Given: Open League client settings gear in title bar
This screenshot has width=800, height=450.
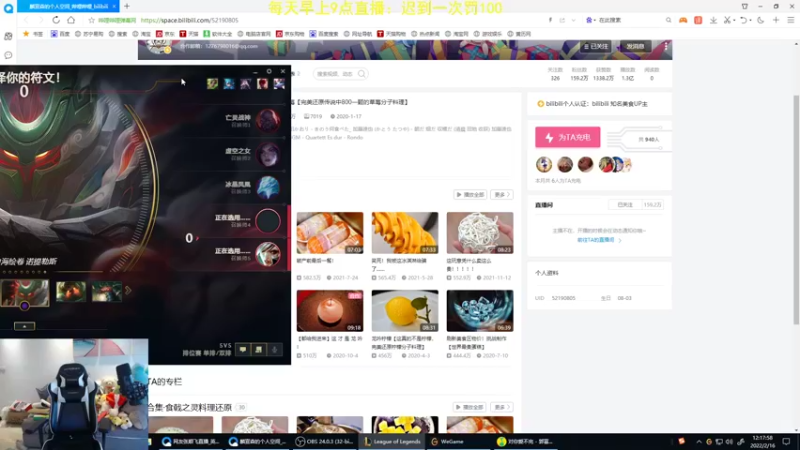Looking at the screenshot, I should pyautogui.click(x=269, y=71).
